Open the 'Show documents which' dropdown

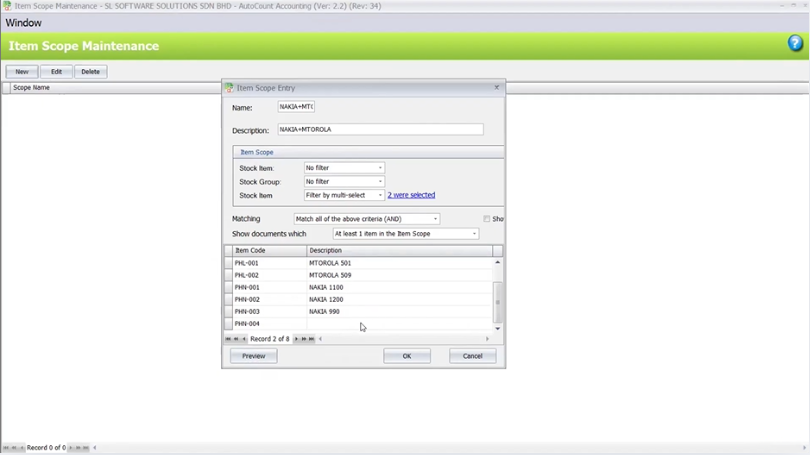[x=474, y=234]
